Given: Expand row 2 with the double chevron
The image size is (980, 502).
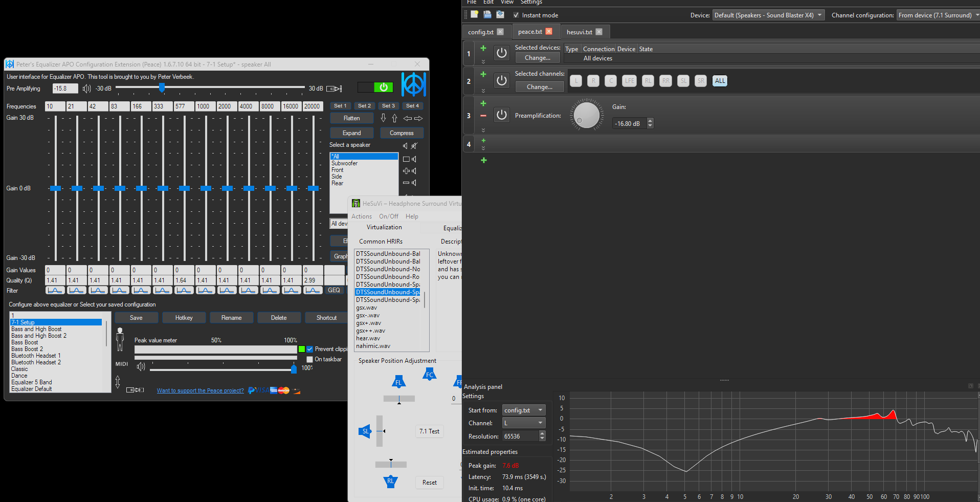Looking at the screenshot, I should click(x=483, y=91).
